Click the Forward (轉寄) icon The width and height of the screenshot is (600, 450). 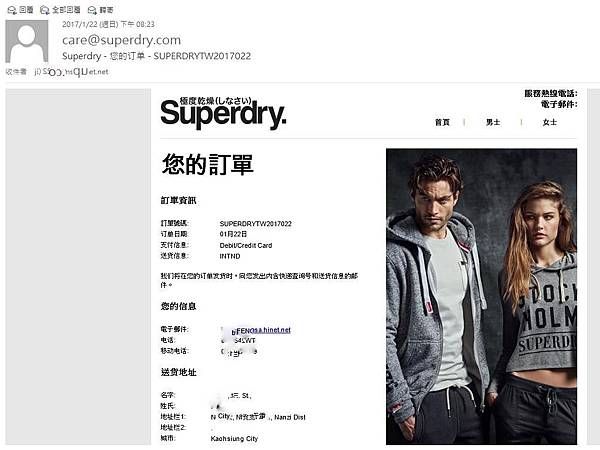[92, 10]
